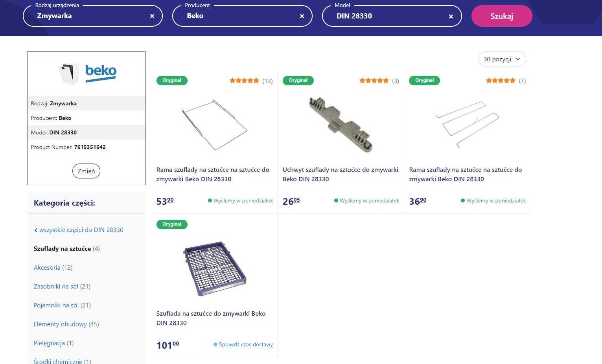This screenshot has height=364, width=602.
Task: Open the cutlery drawer frame product image
Action: point(214,125)
